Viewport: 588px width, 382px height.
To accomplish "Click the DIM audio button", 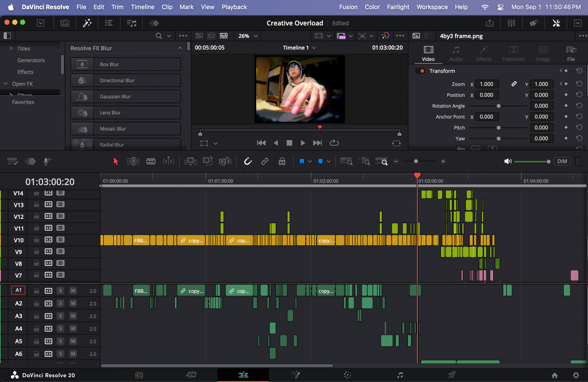I will click(562, 161).
